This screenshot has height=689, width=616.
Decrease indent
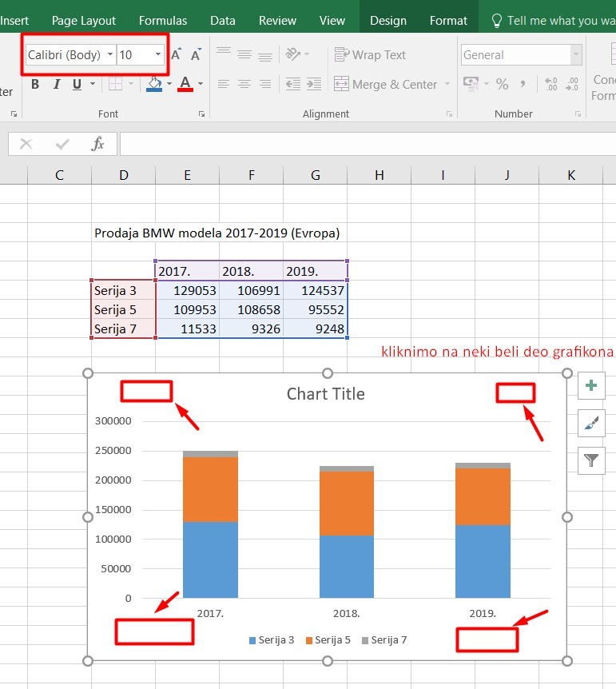coord(292,84)
